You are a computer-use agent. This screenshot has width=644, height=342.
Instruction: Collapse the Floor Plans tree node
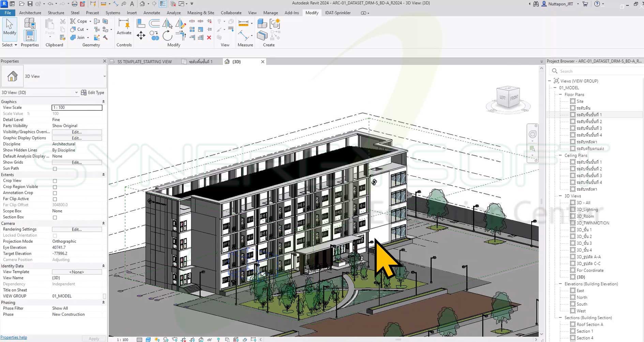coord(560,95)
